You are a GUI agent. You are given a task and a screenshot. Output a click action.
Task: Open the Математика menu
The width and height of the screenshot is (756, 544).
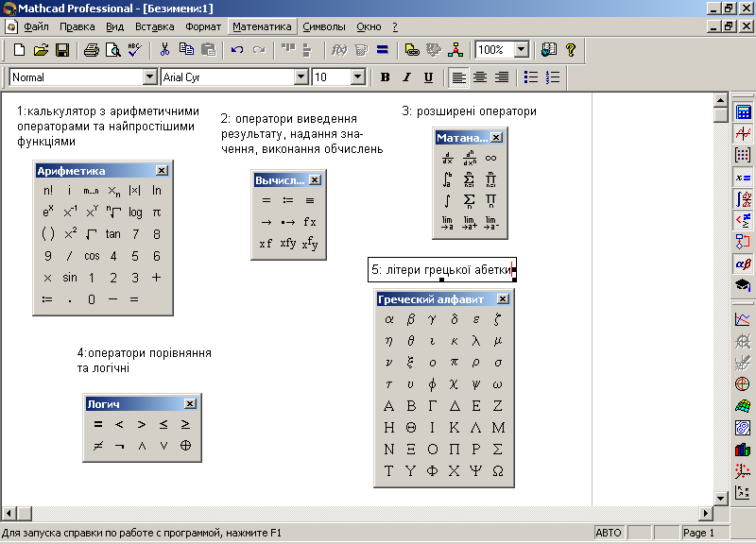pos(262,27)
